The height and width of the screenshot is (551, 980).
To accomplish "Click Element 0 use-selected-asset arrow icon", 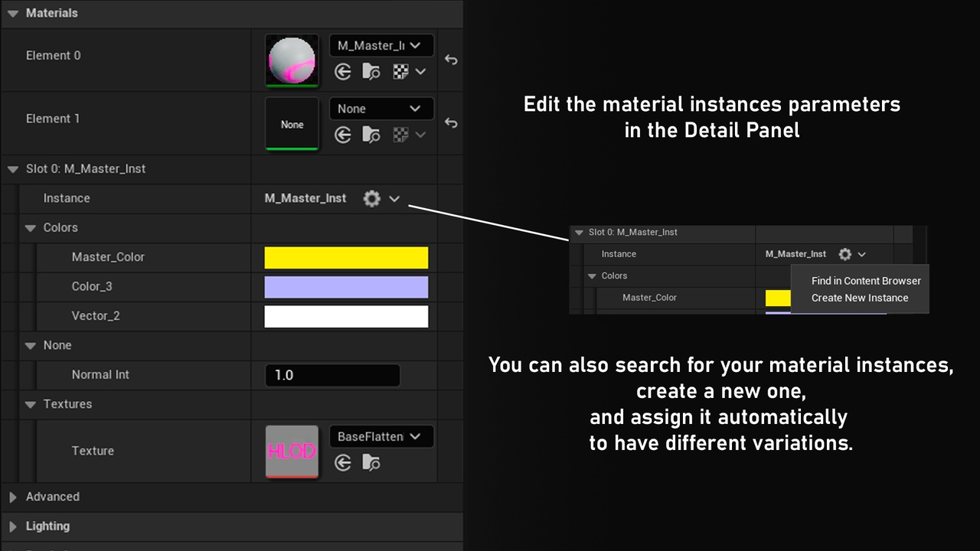I will (x=343, y=72).
